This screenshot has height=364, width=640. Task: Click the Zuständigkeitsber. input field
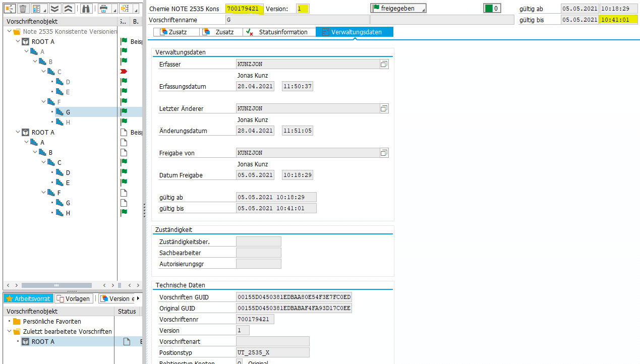point(258,242)
